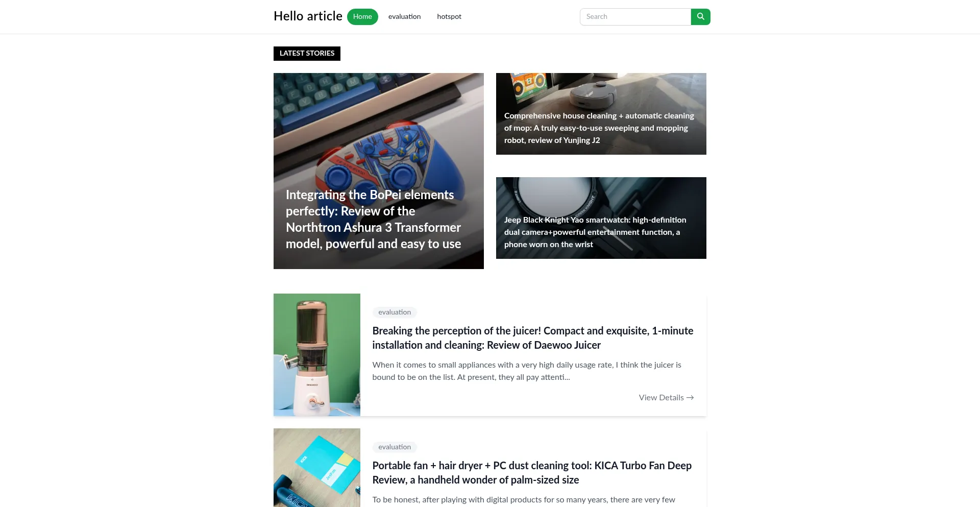The height and width of the screenshot is (507, 980).
Task: Open the evaluation menu item
Action: pos(404,17)
